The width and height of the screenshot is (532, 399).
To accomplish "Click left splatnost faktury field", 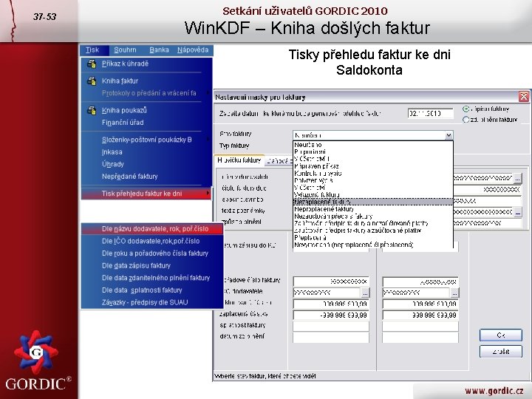I will (331, 326).
